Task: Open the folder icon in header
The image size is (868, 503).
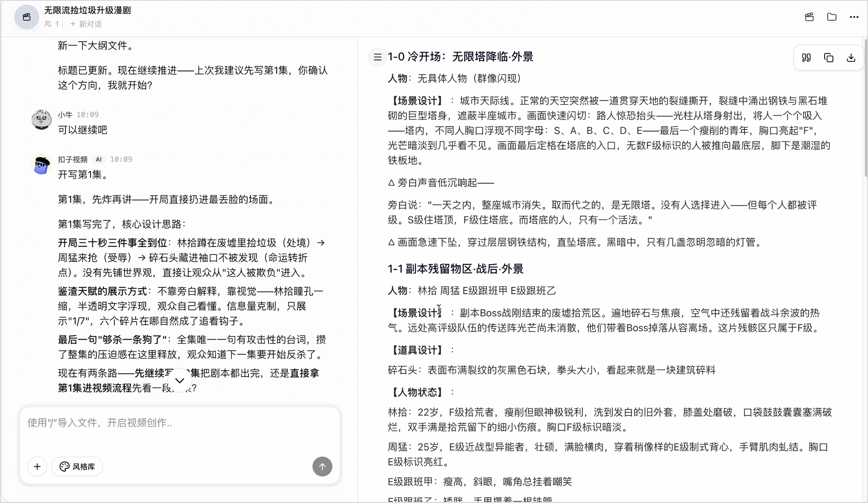Action: pyautogui.click(x=832, y=17)
